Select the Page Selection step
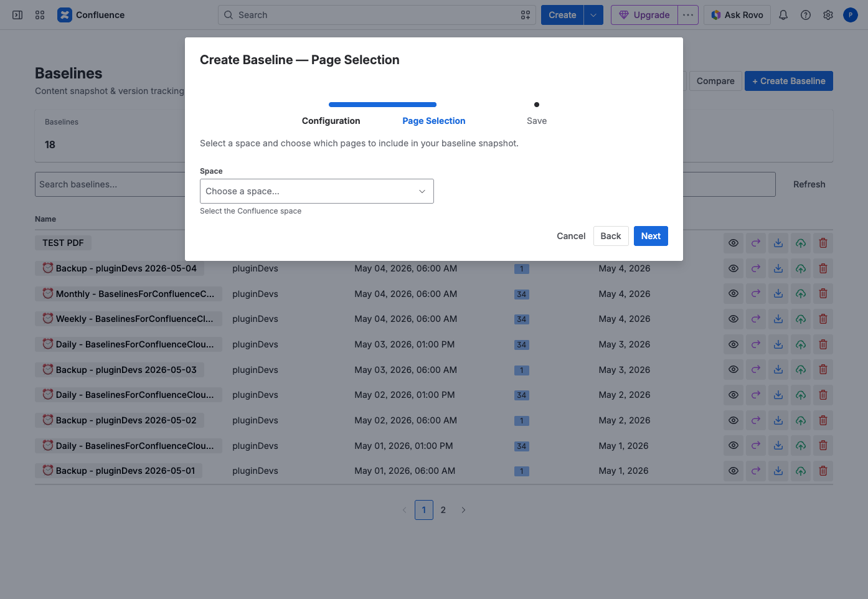 click(434, 121)
